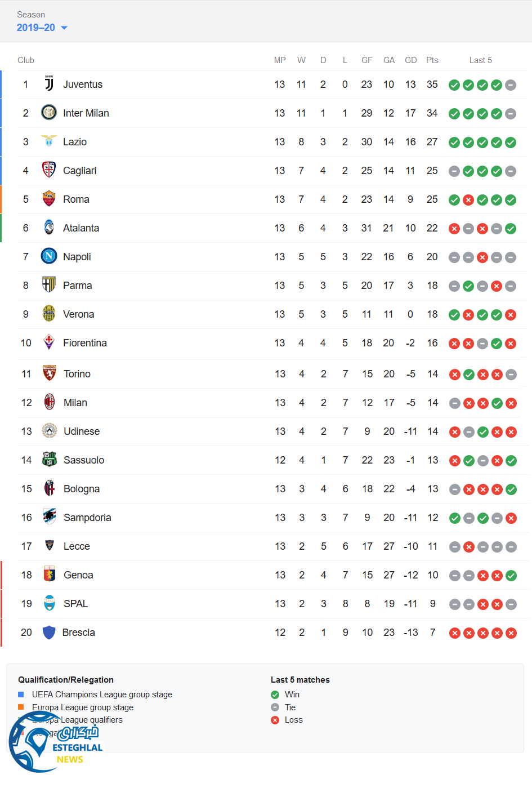Click the GD column header

(x=410, y=60)
